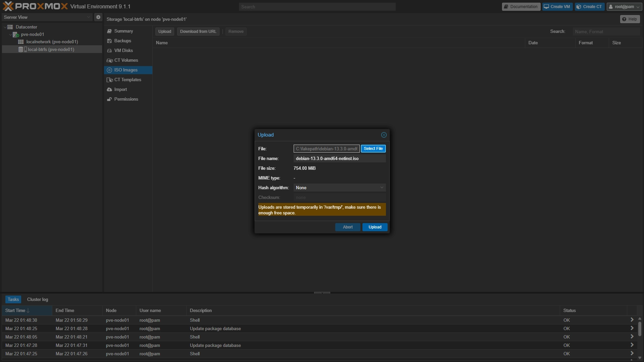Sort by the Name column header
This screenshot has width=644, height=362.
[x=339, y=43]
